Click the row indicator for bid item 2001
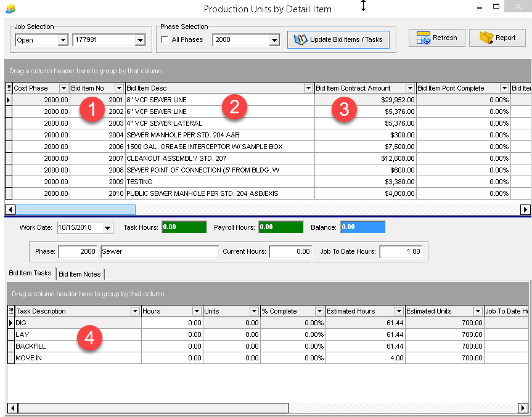This screenshot has width=532, height=417. (9, 100)
